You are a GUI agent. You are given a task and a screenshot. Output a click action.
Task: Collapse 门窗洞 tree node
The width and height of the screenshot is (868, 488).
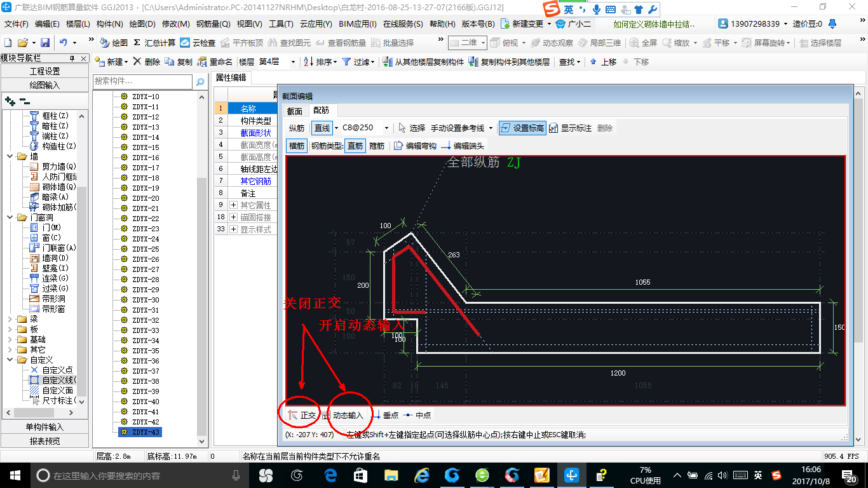10,217
